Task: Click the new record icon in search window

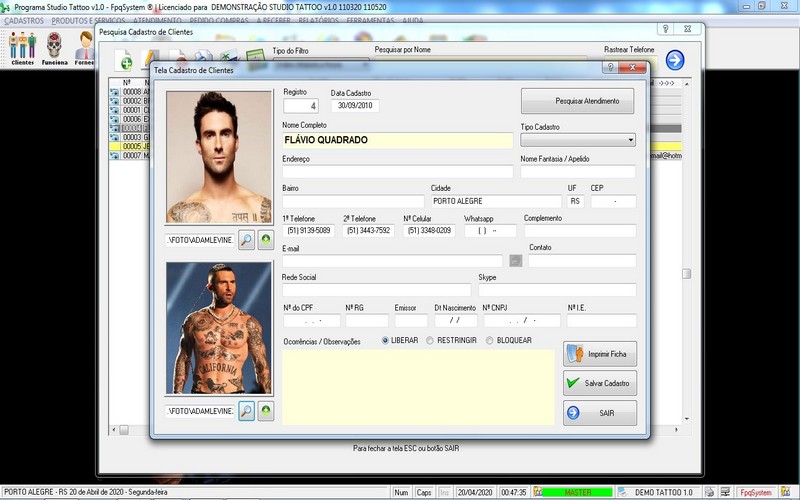Action: 123,61
